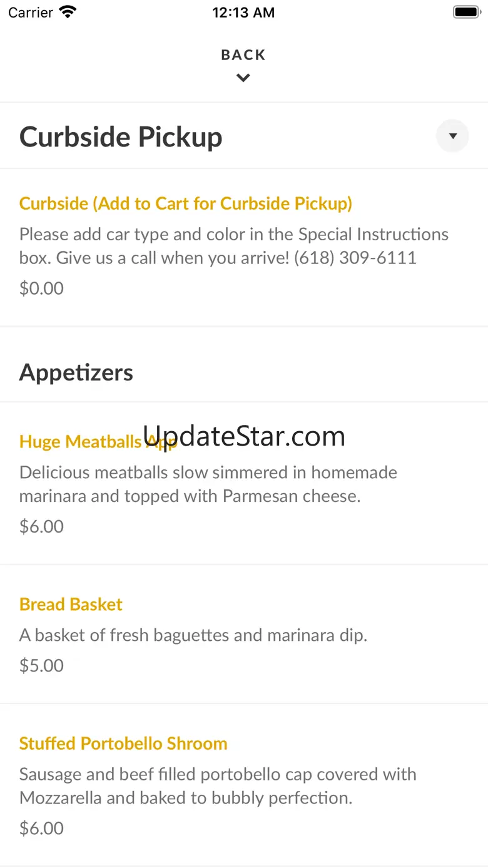Tap the battery icon in status bar
Image resolution: width=488 pixels, height=868 pixels.
pos(465,12)
